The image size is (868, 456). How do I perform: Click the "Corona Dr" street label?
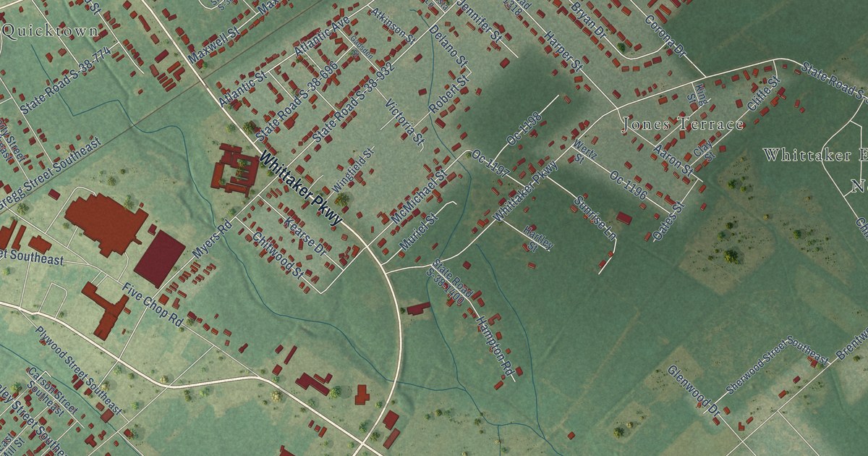click(x=665, y=36)
